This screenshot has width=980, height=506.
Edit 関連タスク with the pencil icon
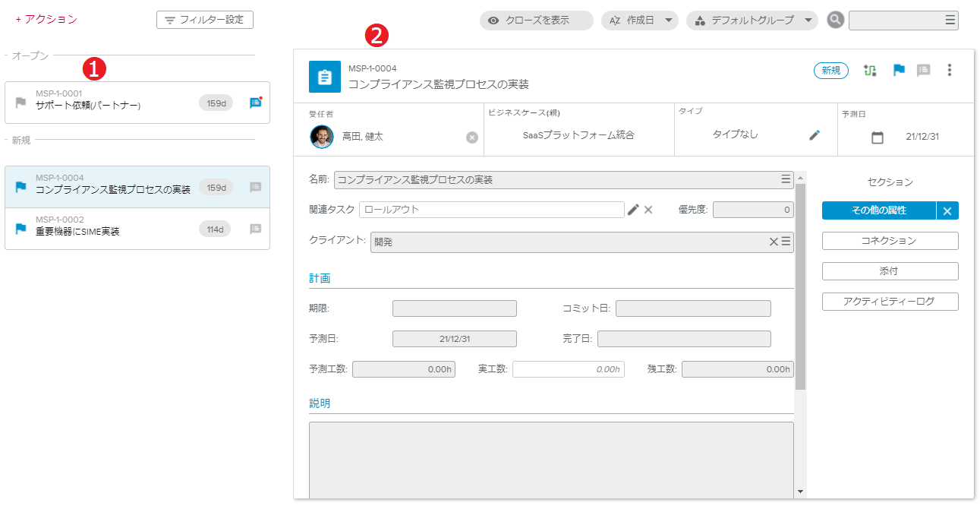click(x=633, y=210)
